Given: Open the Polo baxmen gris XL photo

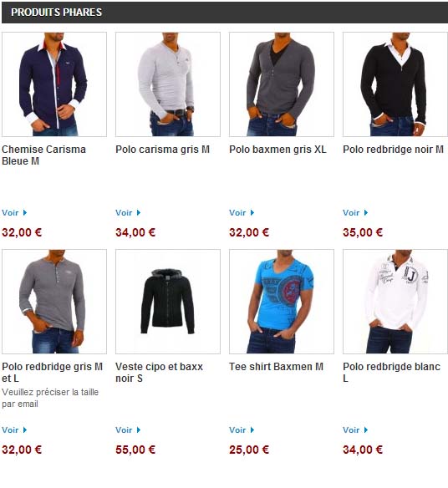Looking at the screenshot, I should (282, 84).
